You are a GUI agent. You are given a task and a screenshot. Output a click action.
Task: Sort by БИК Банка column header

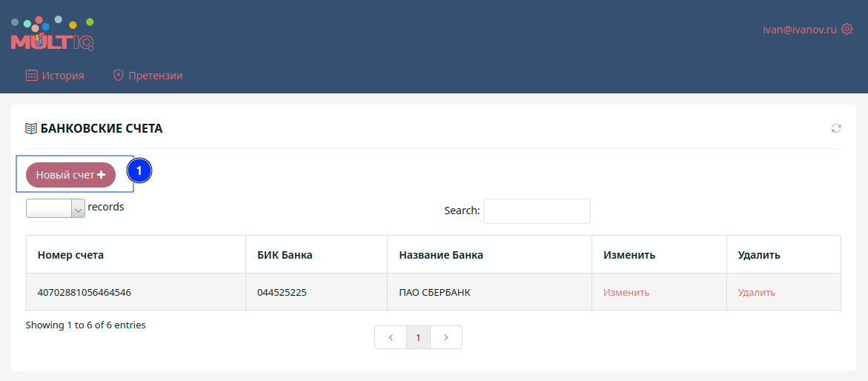(317, 255)
